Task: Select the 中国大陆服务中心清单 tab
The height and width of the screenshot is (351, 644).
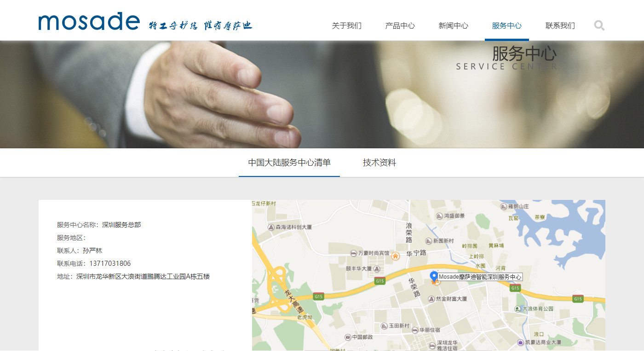Action: pos(289,163)
